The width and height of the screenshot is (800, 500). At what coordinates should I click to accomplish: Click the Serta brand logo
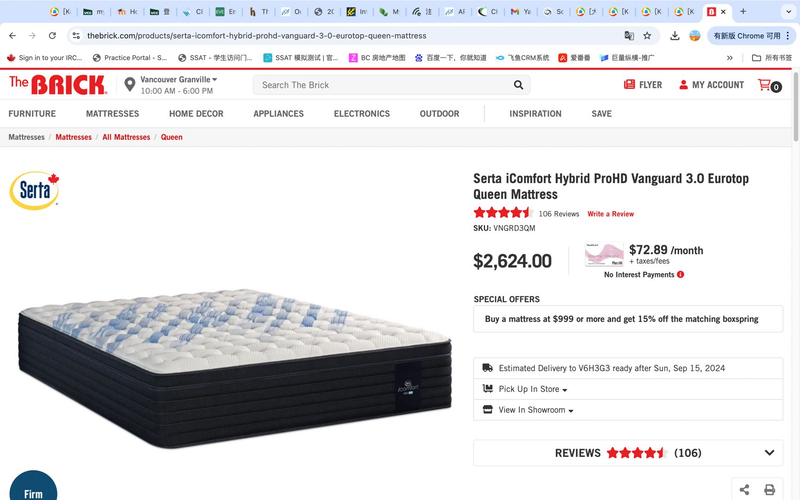[x=35, y=191]
